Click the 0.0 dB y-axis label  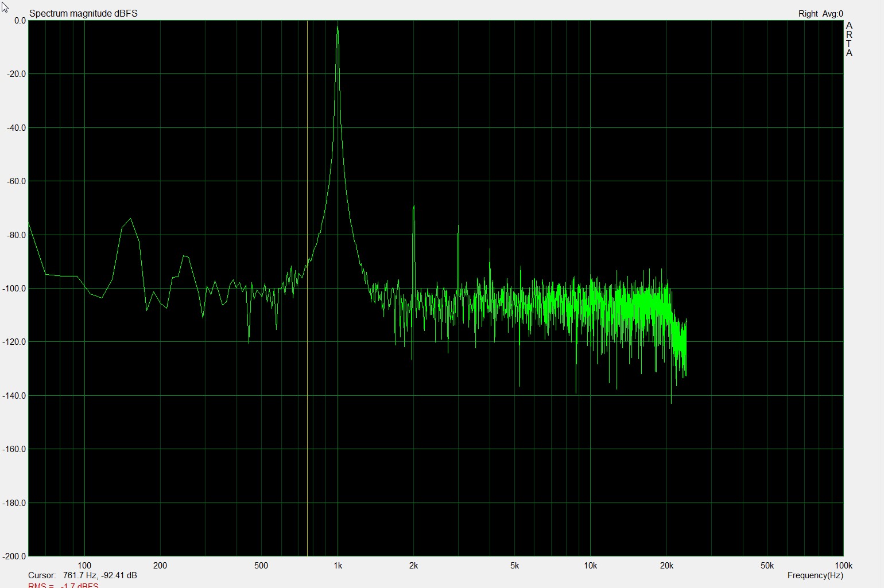pos(20,21)
